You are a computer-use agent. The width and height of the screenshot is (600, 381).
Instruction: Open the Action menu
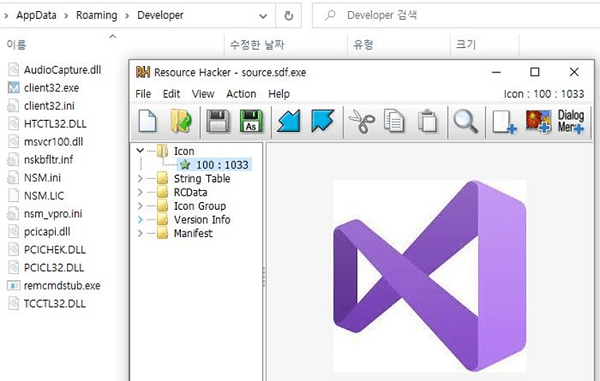click(x=241, y=94)
